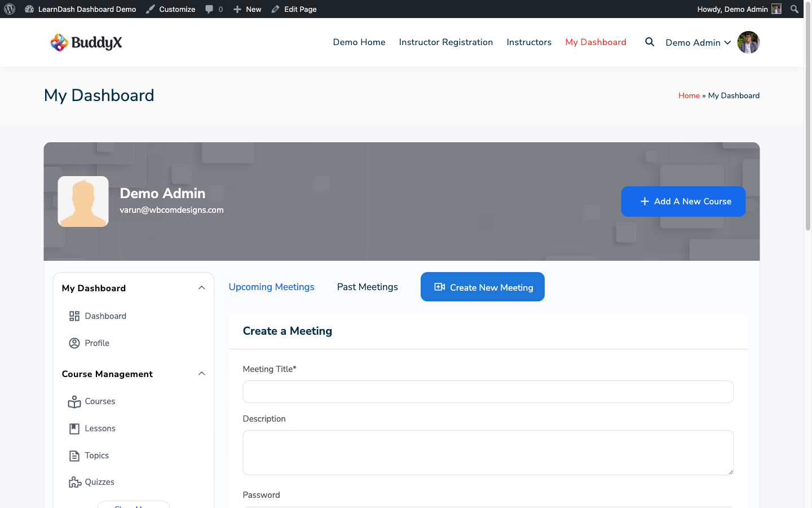This screenshot has width=812, height=508.
Task: Collapse the My Dashboard section chevron
Action: [x=201, y=287]
